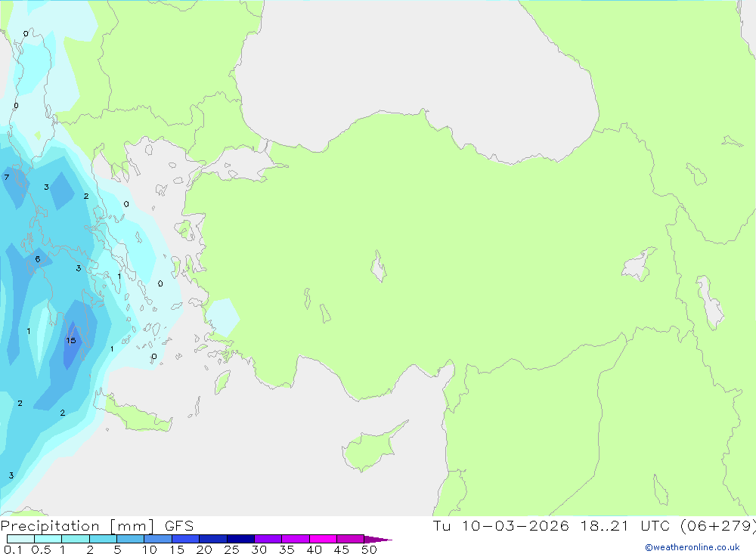Screen dimensions: 756x554
Task: Select the dark navy 25–30 legend swatch
Action: 240,539
